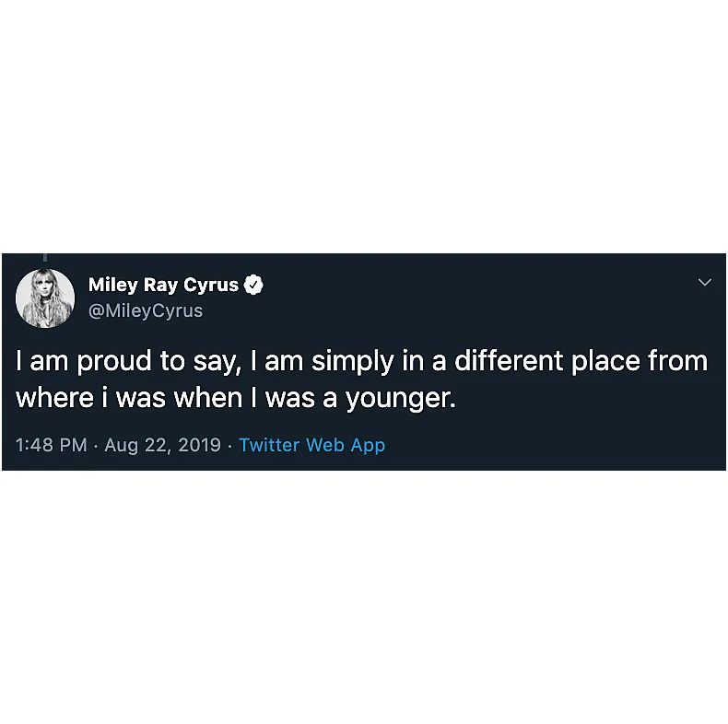Image resolution: width=728 pixels, height=724 pixels.
Task: Click the year "2019" in the date
Action: (x=198, y=445)
